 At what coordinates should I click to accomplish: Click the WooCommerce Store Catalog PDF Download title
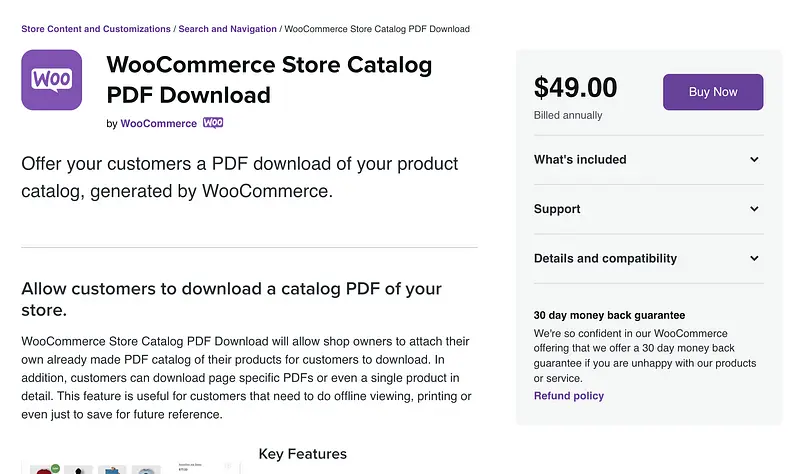pos(269,80)
